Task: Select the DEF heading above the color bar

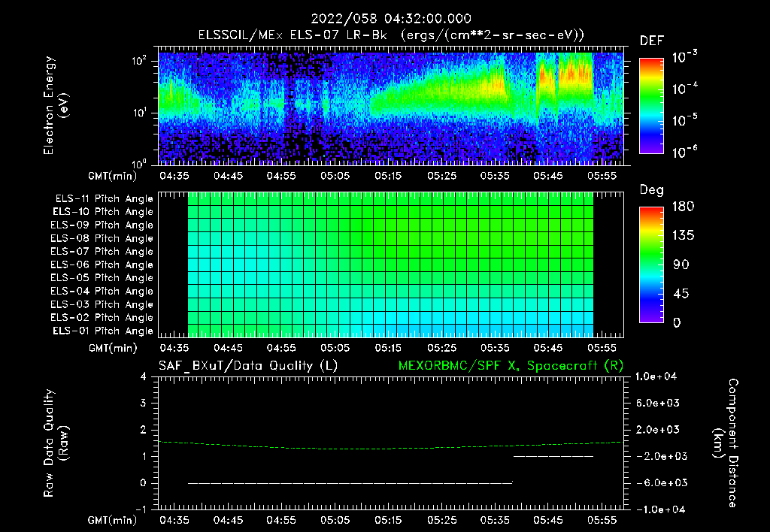Action: click(651, 41)
